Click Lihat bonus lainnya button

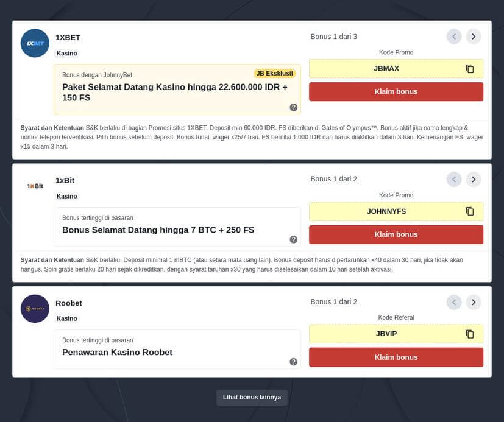[x=252, y=397]
